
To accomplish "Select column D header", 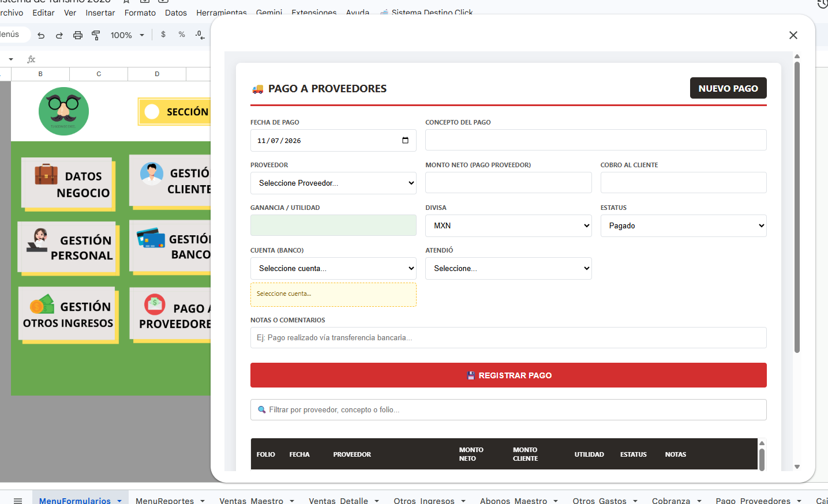I will tap(157, 74).
